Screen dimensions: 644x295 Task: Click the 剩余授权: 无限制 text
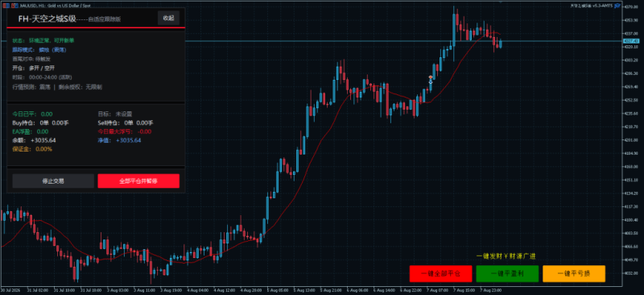coord(80,87)
